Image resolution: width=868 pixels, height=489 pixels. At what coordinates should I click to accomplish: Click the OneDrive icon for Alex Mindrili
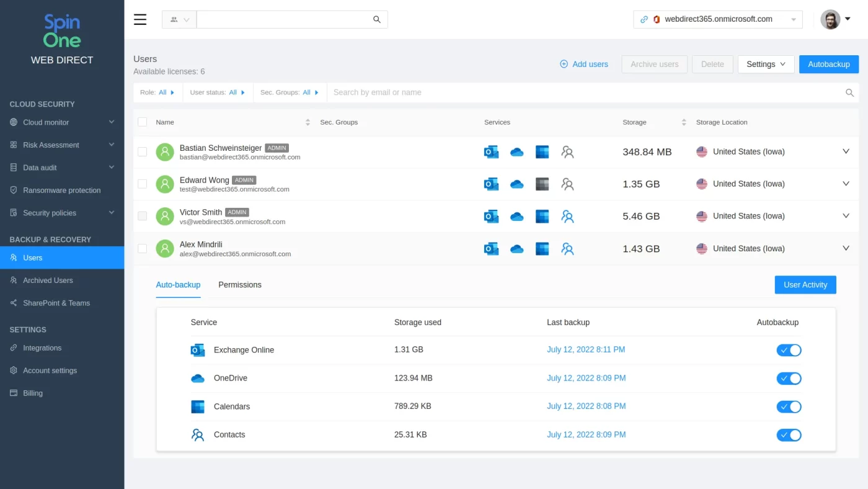tap(516, 248)
